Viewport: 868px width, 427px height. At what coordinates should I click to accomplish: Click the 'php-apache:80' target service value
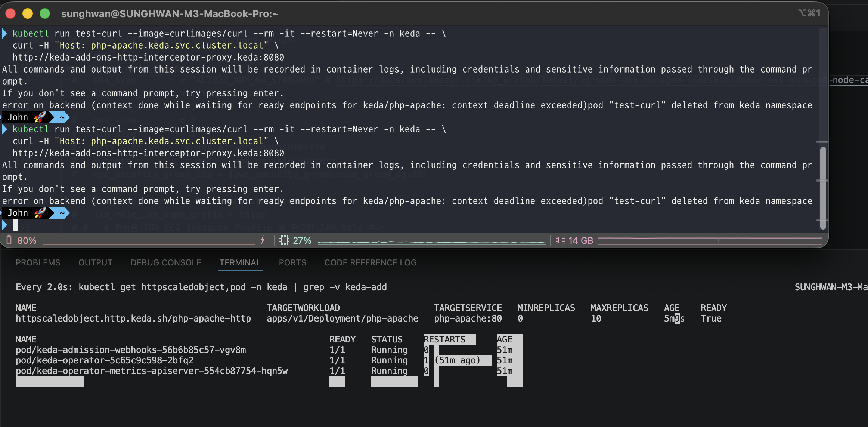click(x=468, y=319)
